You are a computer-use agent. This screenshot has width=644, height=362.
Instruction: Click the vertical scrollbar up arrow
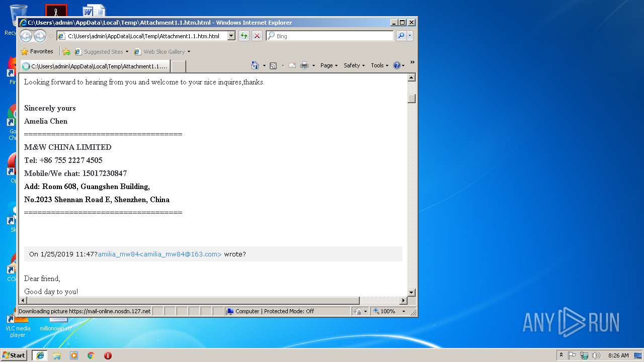click(x=412, y=77)
